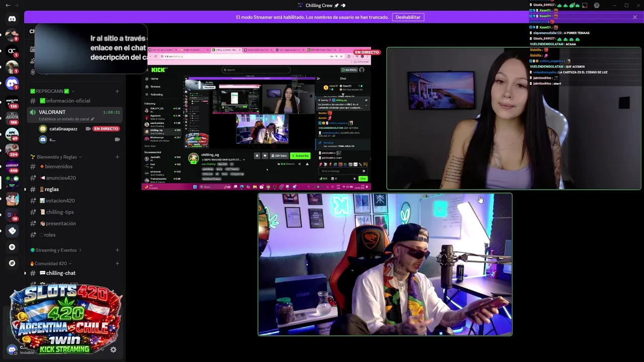Image resolution: width=644 pixels, height=362 pixels.
Task: Open the dice-logo server icon
Action: tap(12, 231)
